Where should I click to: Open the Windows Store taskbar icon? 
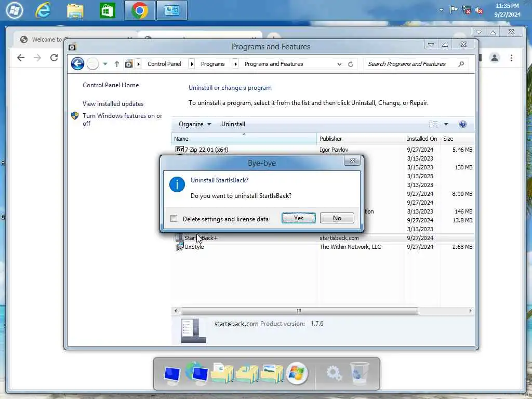coord(107,10)
